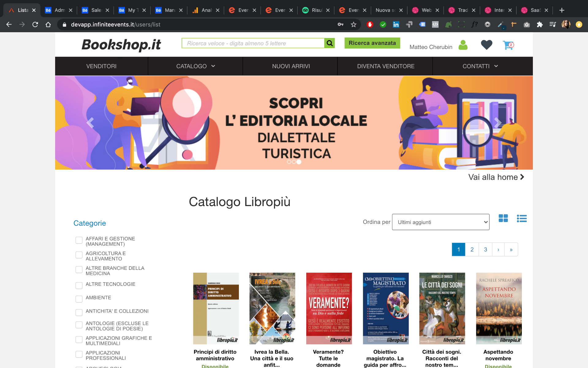
Task: Open the code brackets extension icon
Action: click(x=435, y=25)
